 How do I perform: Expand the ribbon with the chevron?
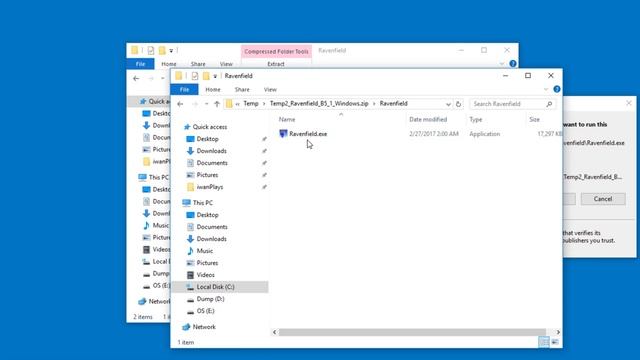coord(546,89)
